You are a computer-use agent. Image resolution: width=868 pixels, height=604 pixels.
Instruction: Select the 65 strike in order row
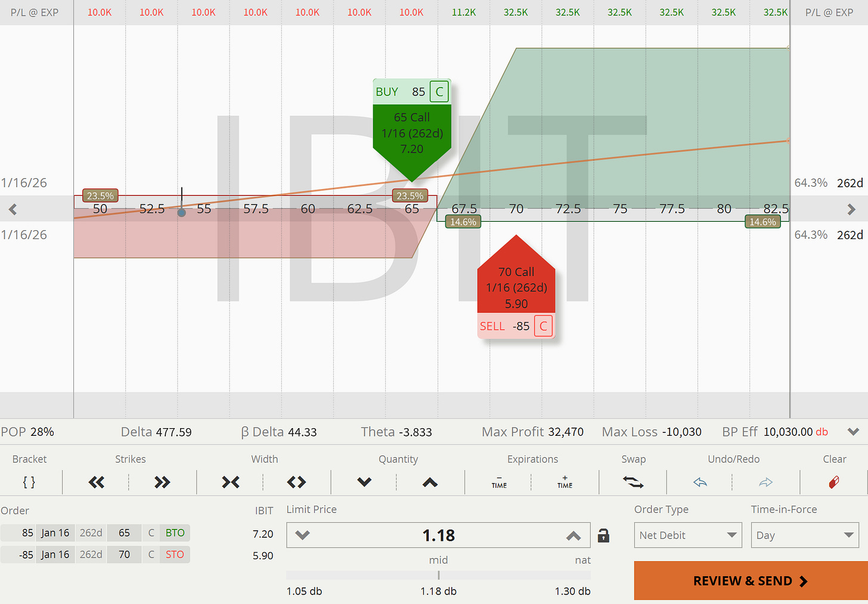pyautogui.click(x=124, y=533)
